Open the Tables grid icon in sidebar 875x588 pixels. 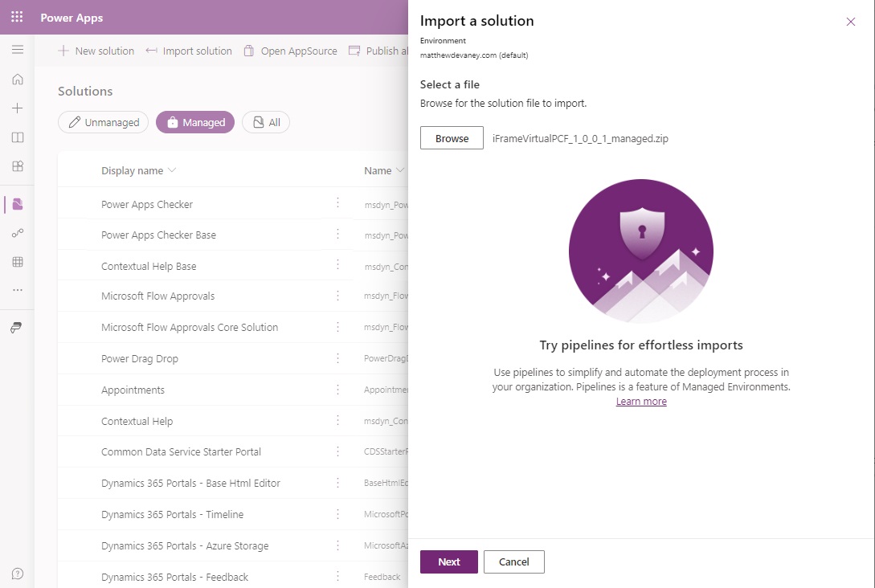(17, 261)
